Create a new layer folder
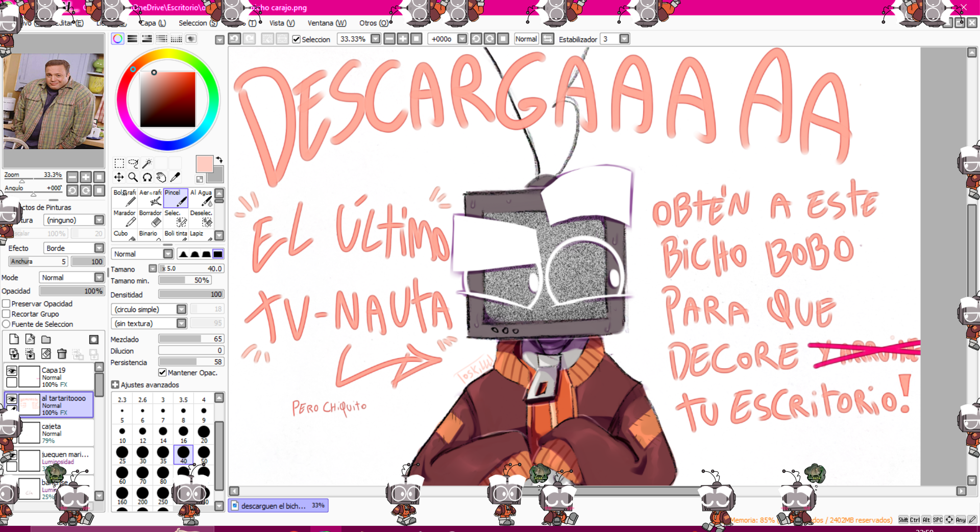The image size is (980, 532). pos(46,340)
